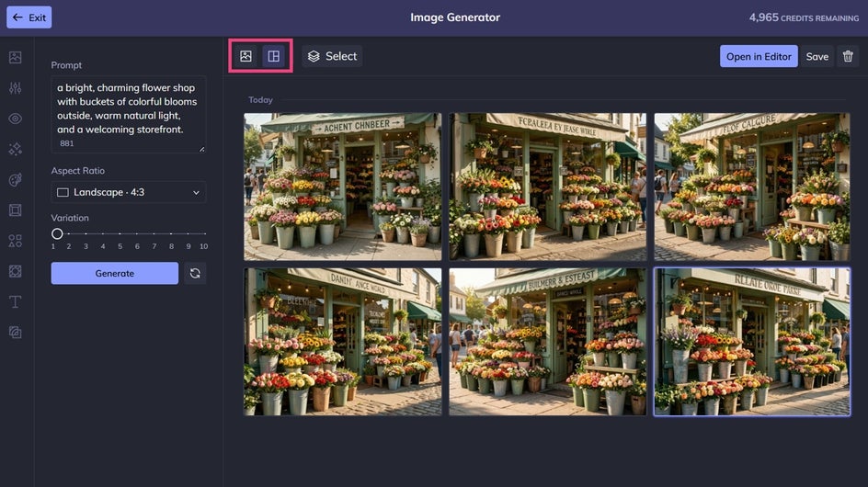Switch to grid layout view
Viewport: 868px width, 487px height.
273,56
